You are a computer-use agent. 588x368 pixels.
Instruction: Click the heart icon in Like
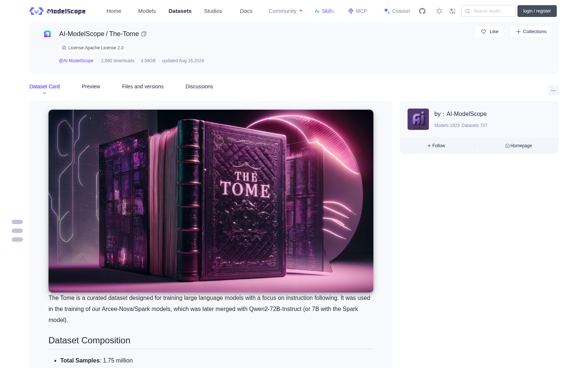[484, 32]
